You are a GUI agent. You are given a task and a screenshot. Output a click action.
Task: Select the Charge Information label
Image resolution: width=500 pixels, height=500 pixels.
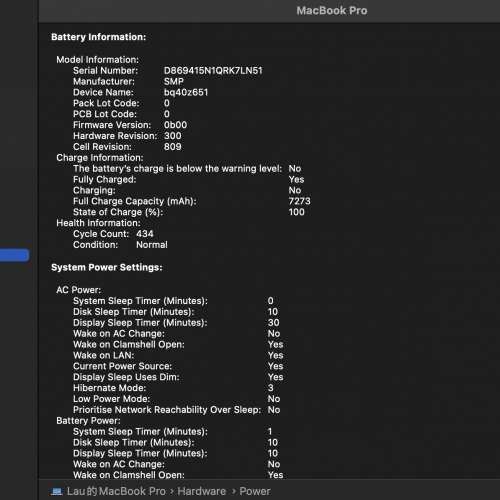100,158
